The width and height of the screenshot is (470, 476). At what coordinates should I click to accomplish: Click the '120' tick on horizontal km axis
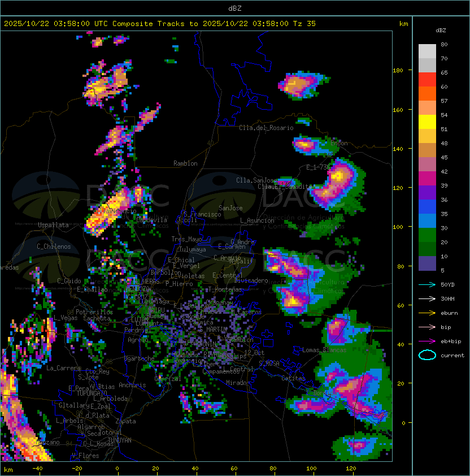click(x=351, y=469)
